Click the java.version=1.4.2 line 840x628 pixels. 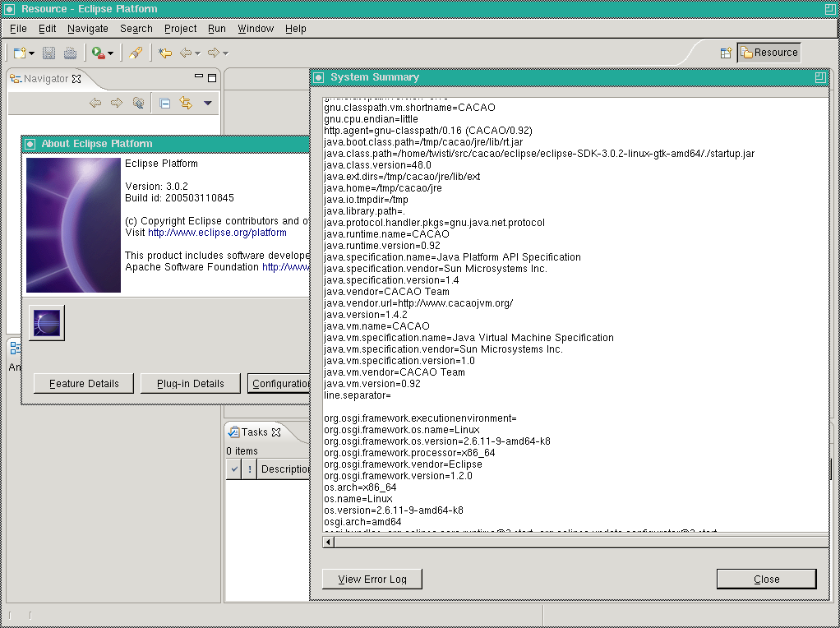pyautogui.click(x=366, y=315)
